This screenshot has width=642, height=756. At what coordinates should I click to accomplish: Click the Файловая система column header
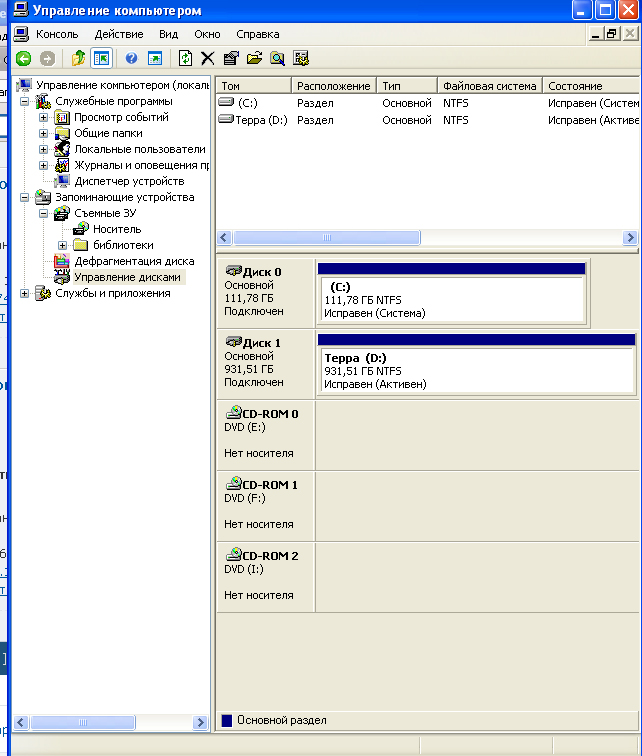(x=488, y=86)
